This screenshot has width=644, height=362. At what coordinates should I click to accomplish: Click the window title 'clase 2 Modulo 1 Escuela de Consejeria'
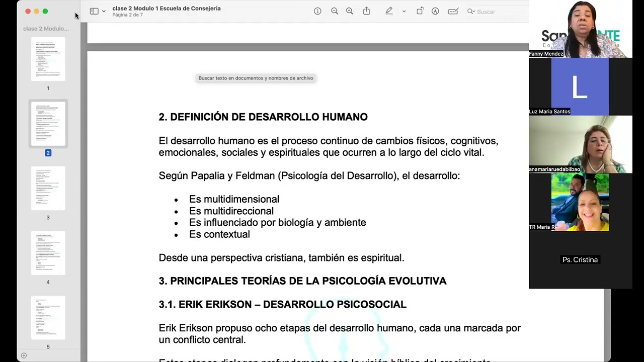tap(167, 8)
